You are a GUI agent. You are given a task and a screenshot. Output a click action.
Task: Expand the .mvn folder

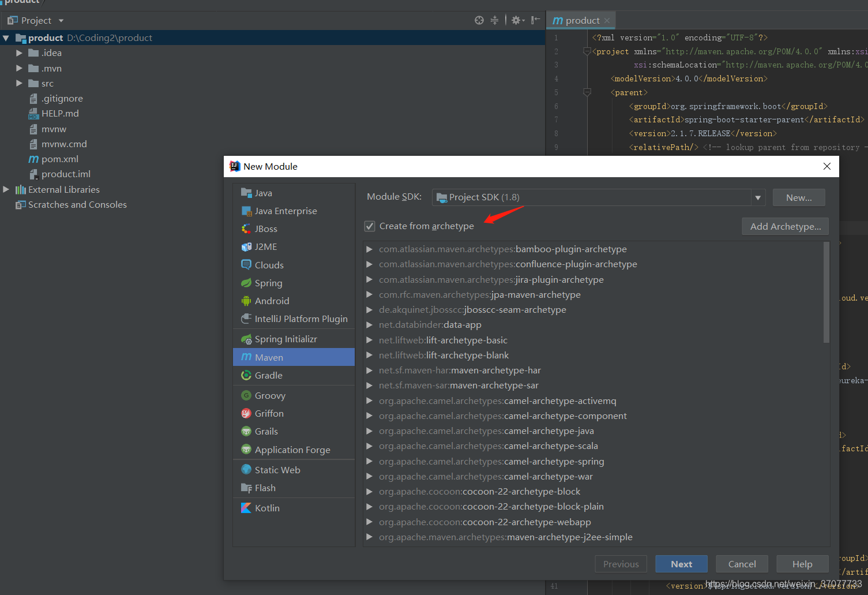point(19,68)
